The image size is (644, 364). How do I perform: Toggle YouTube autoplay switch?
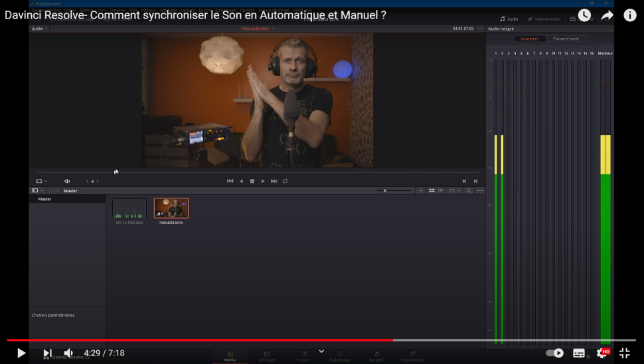coord(554,353)
